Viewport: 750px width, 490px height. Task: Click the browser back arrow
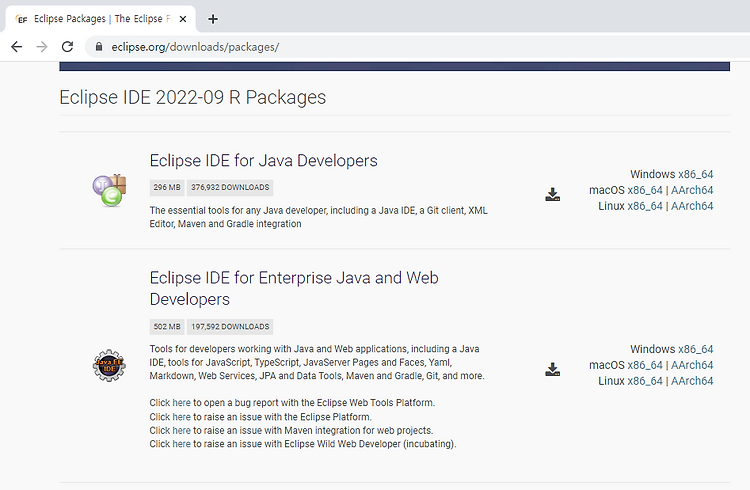(x=17, y=46)
